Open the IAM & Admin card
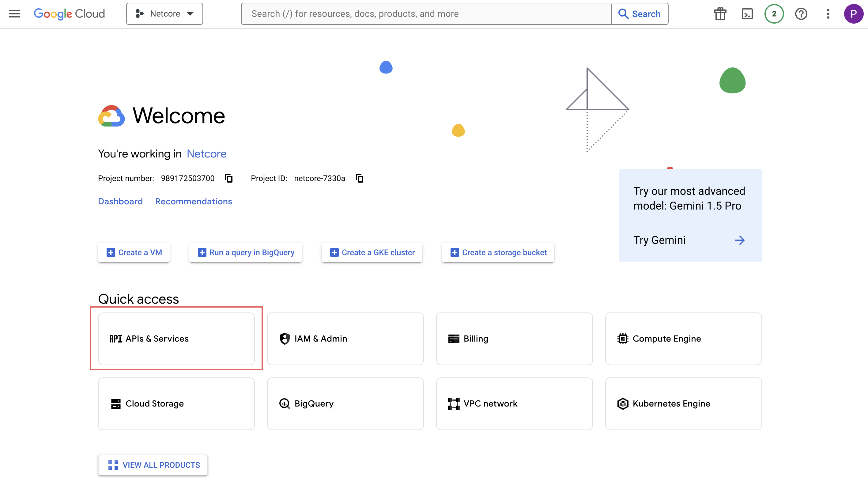868x492 pixels. click(x=345, y=339)
